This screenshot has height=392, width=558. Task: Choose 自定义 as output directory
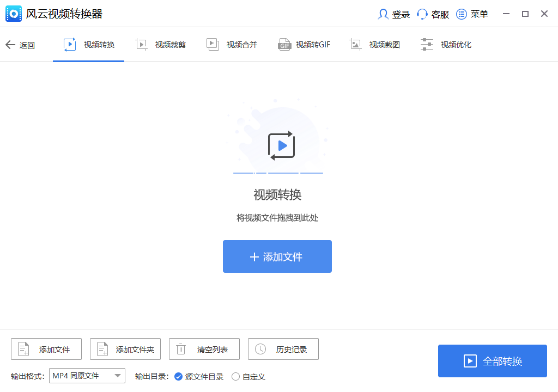point(248,376)
